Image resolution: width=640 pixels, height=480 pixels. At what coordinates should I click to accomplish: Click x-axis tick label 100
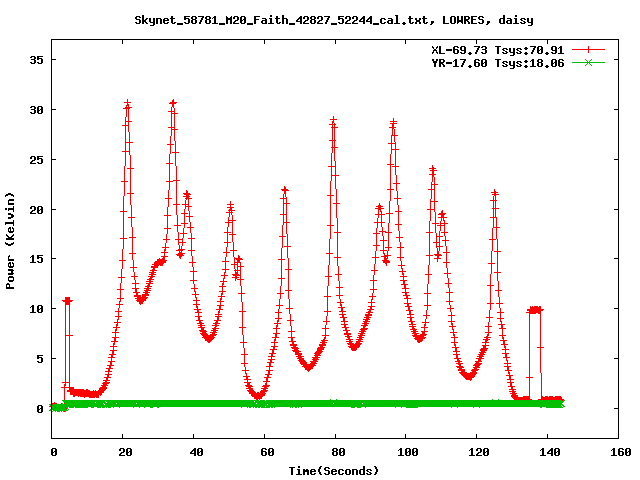[x=408, y=452]
